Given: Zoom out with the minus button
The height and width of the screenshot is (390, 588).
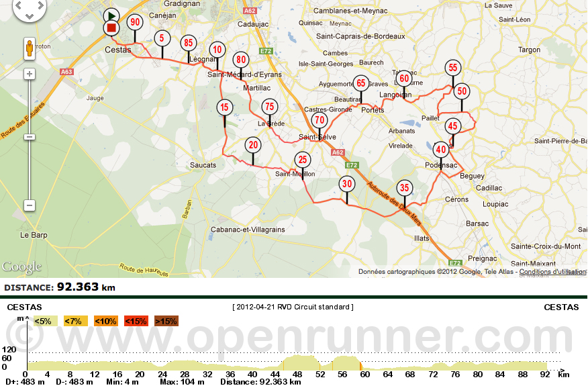Looking at the screenshot, I should [30, 205].
